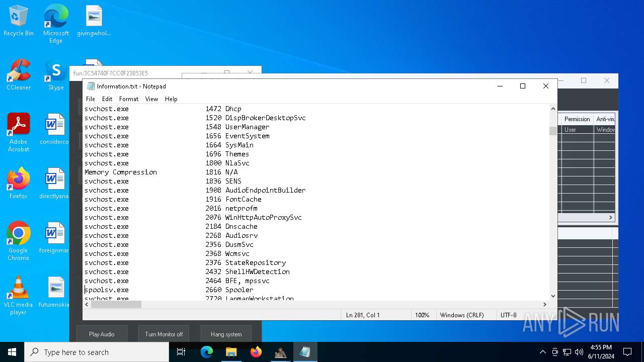Open Skype desktop shortcut
The width and height of the screenshot is (644, 362).
[x=56, y=75]
